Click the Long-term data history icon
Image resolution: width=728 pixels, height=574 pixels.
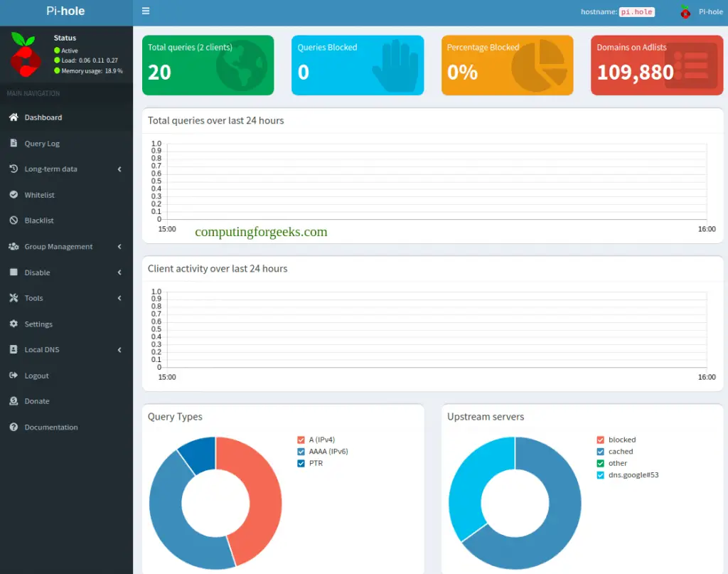[14, 169]
